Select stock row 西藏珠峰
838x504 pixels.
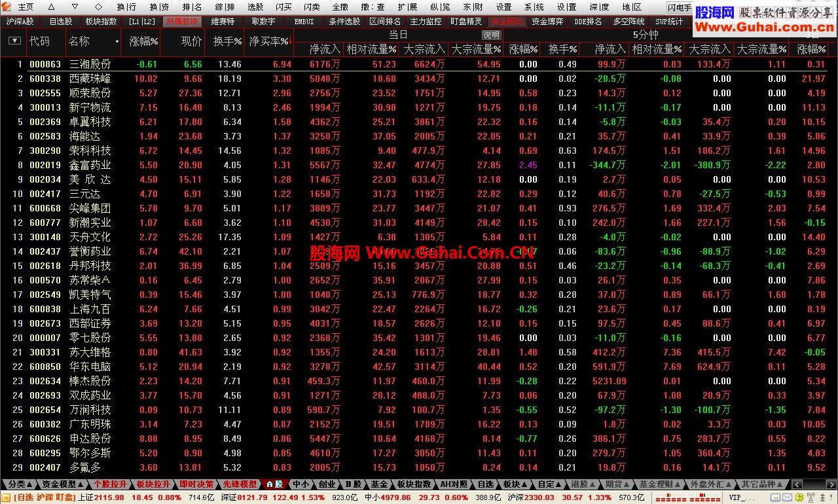coord(419,79)
